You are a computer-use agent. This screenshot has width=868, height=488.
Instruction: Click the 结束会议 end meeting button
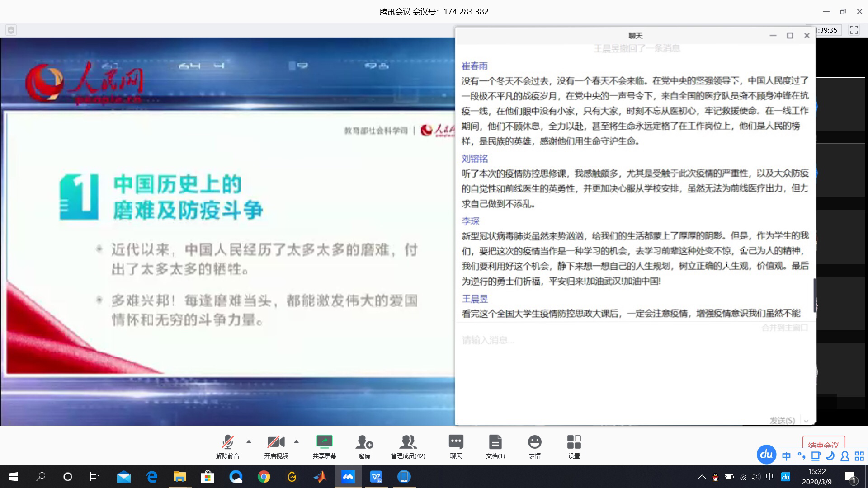pos(823,443)
